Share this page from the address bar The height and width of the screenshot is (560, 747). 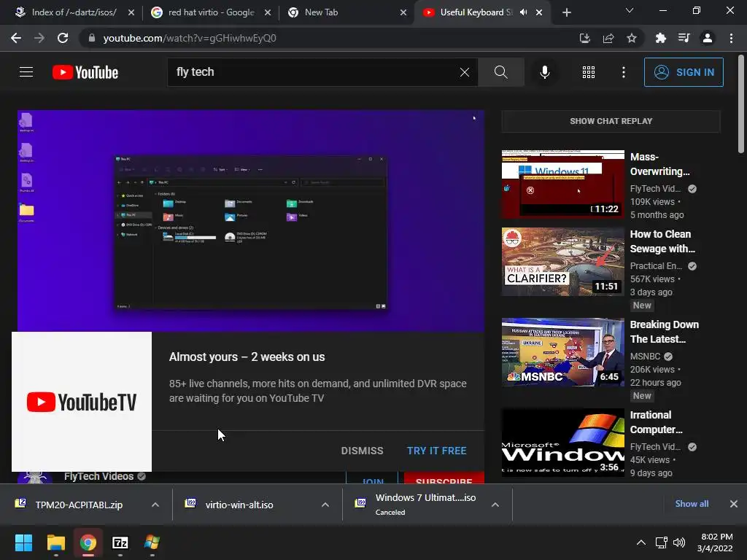pos(608,38)
